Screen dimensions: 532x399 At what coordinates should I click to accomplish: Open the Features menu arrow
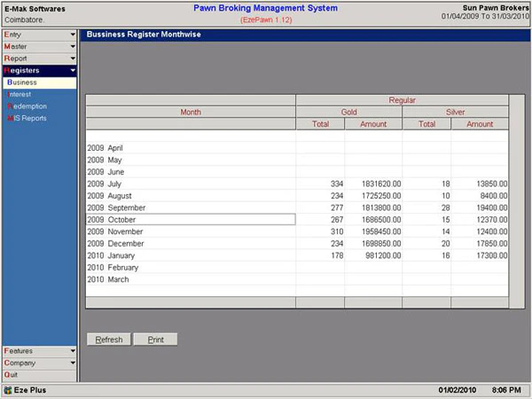[x=73, y=351]
